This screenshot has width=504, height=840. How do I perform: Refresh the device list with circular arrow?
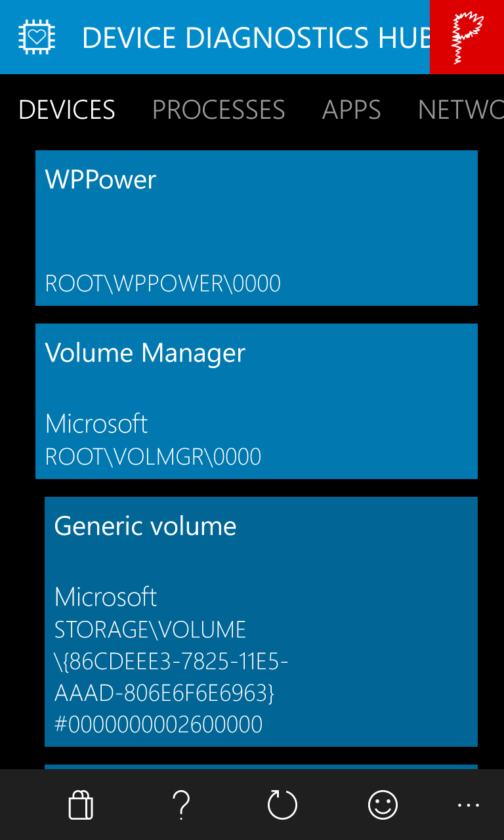click(x=282, y=805)
